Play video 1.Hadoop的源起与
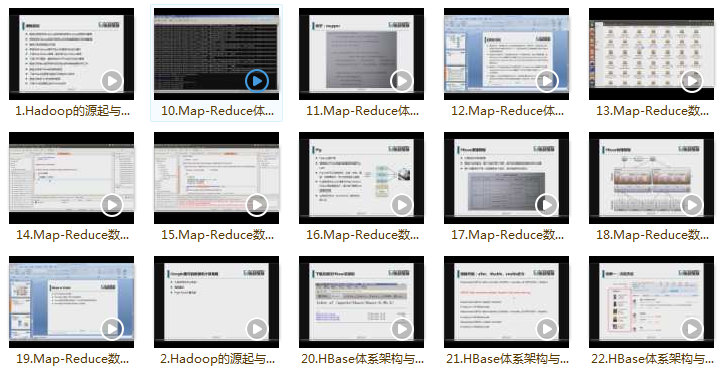This screenshot has height=373, width=728. [x=112, y=81]
